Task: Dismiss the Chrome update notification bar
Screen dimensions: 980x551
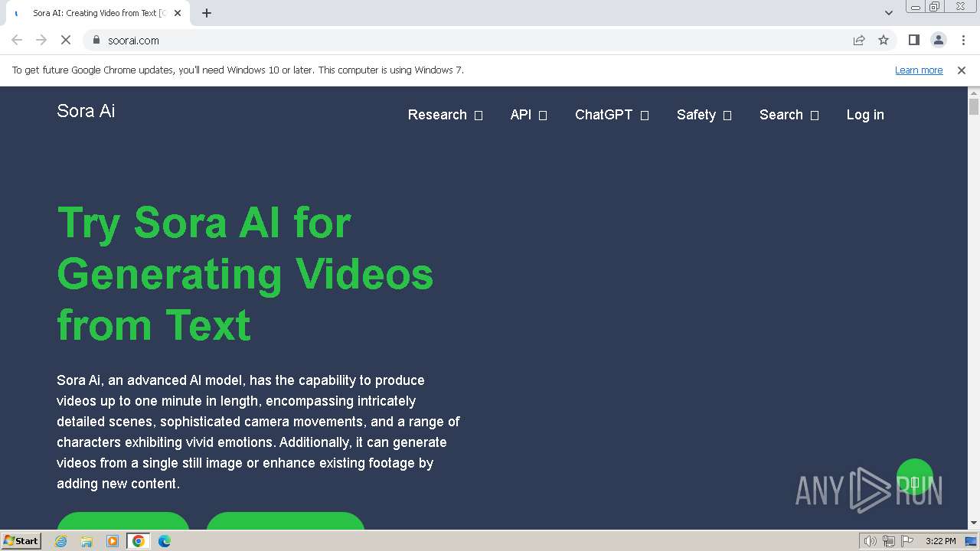Action: point(962,70)
